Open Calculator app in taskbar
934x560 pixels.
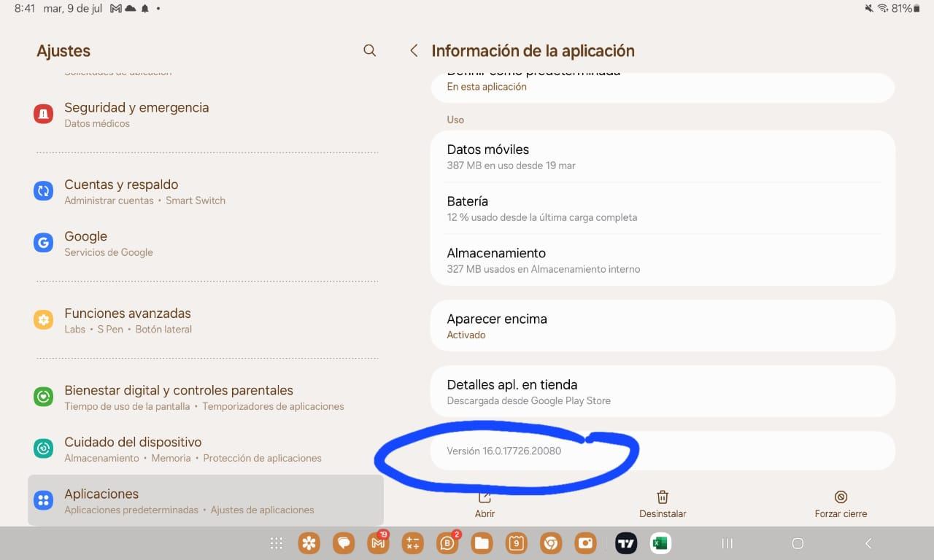point(412,543)
